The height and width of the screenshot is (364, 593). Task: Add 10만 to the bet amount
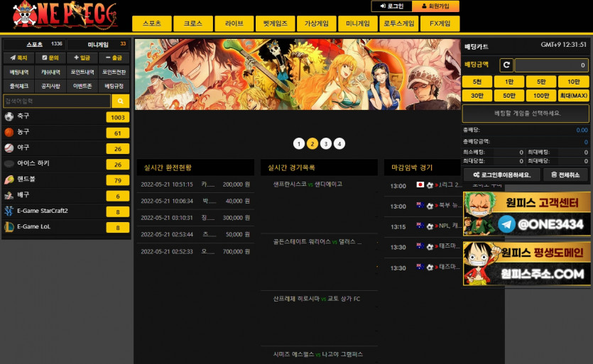(574, 82)
